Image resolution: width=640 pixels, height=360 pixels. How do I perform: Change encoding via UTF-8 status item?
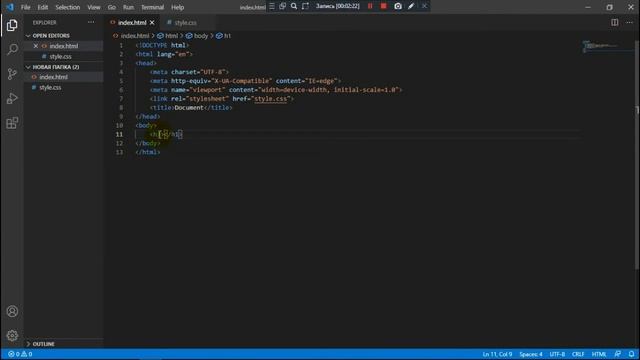click(557, 354)
